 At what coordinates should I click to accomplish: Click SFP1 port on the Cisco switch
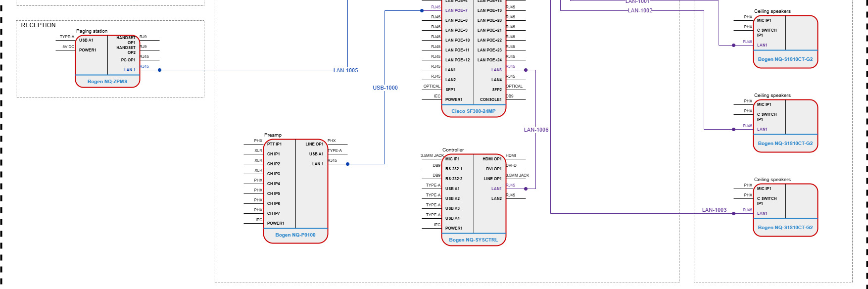[x=450, y=90]
